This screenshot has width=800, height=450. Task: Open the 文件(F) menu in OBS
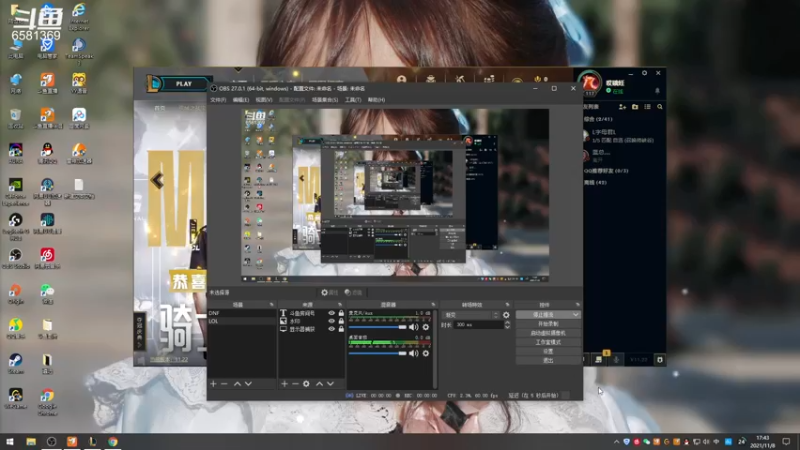tap(218, 100)
